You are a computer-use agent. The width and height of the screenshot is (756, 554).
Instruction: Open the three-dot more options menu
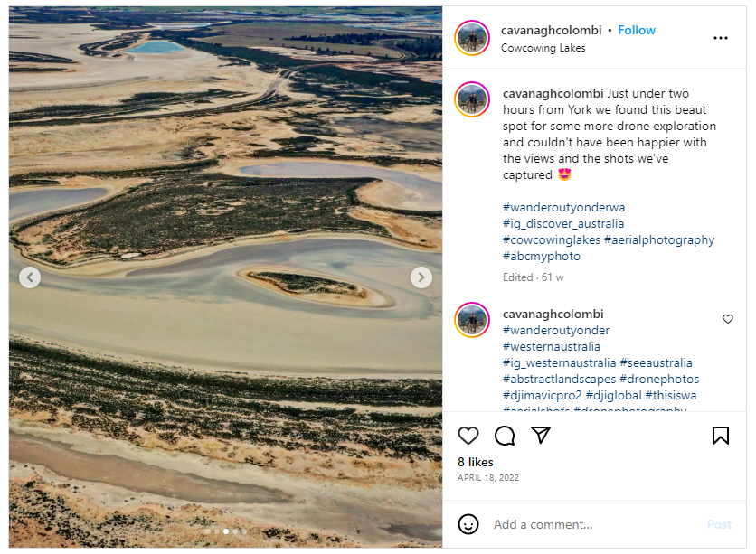pyautogui.click(x=721, y=38)
